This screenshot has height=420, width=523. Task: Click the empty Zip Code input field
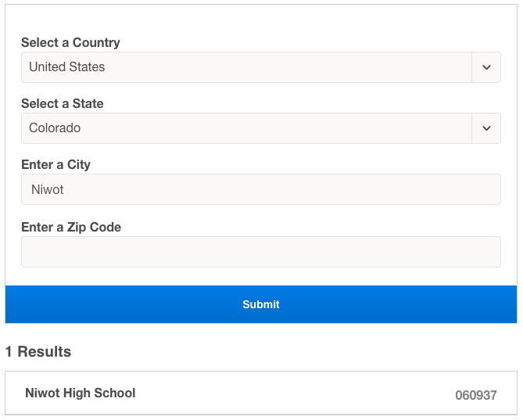tap(260, 252)
